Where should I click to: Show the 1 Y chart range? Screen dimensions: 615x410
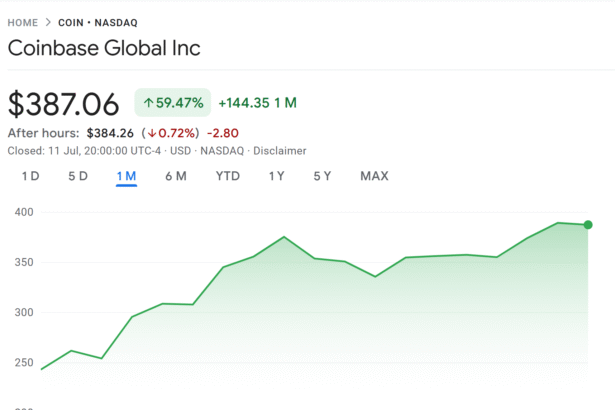[276, 176]
